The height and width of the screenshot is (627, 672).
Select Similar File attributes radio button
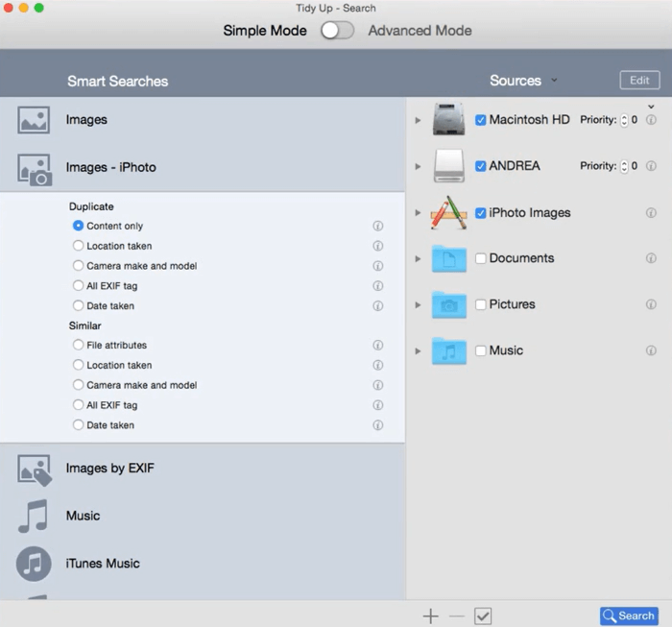(x=78, y=345)
